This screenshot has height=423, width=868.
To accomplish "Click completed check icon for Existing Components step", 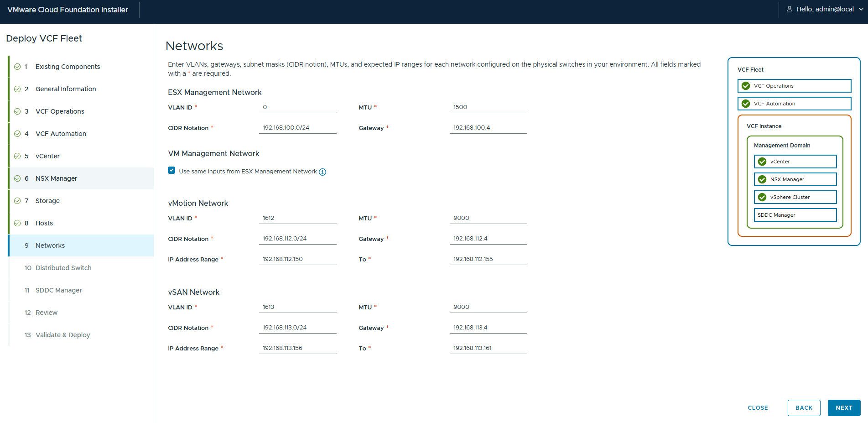I will click(17, 67).
